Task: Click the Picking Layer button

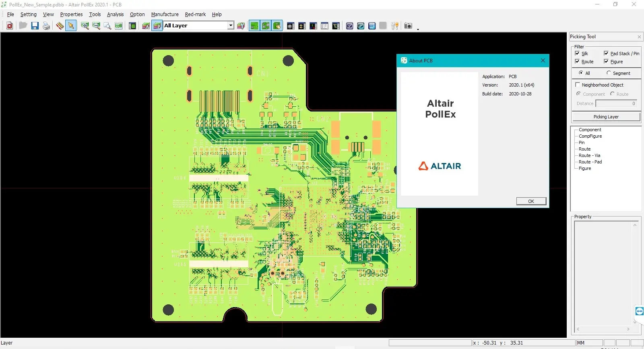Action: (606, 117)
